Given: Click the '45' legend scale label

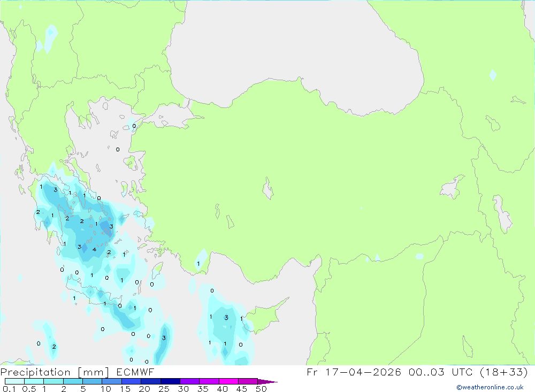Looking at the screenshot, I should click(x=242, y=389).
